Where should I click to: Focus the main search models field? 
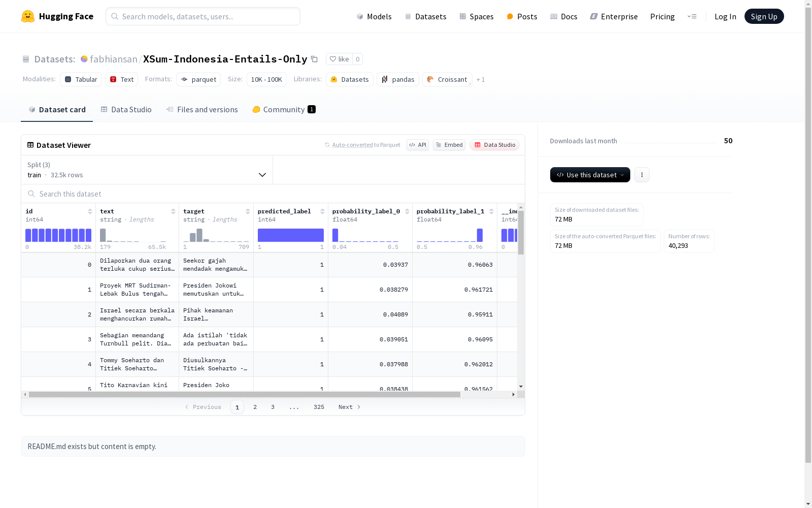203,16
